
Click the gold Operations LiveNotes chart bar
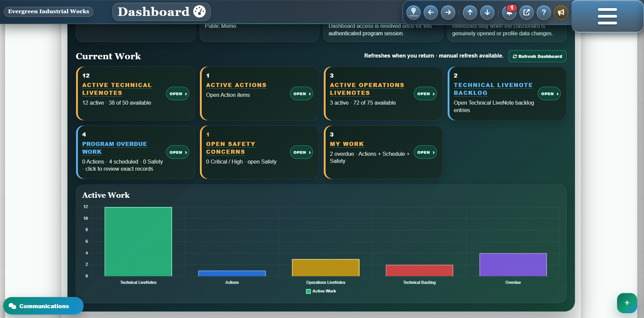(x=326, y=268)
